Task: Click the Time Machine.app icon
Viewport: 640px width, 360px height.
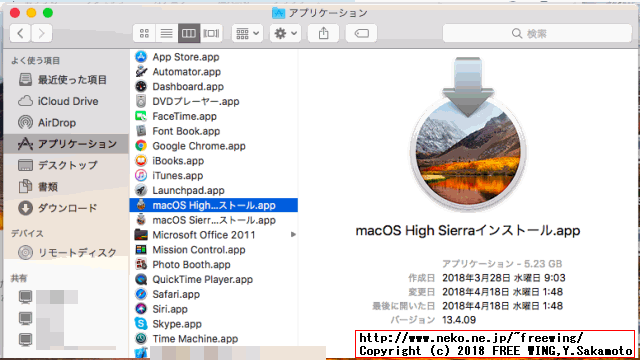Action: (141, 338)
